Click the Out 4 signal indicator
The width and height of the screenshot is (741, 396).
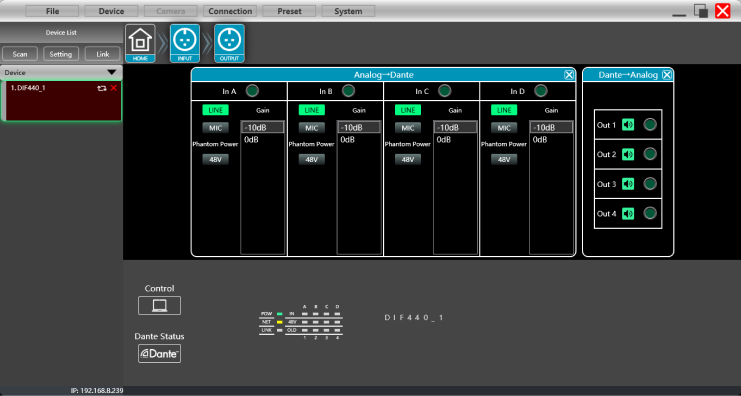(x=650, y=214)
